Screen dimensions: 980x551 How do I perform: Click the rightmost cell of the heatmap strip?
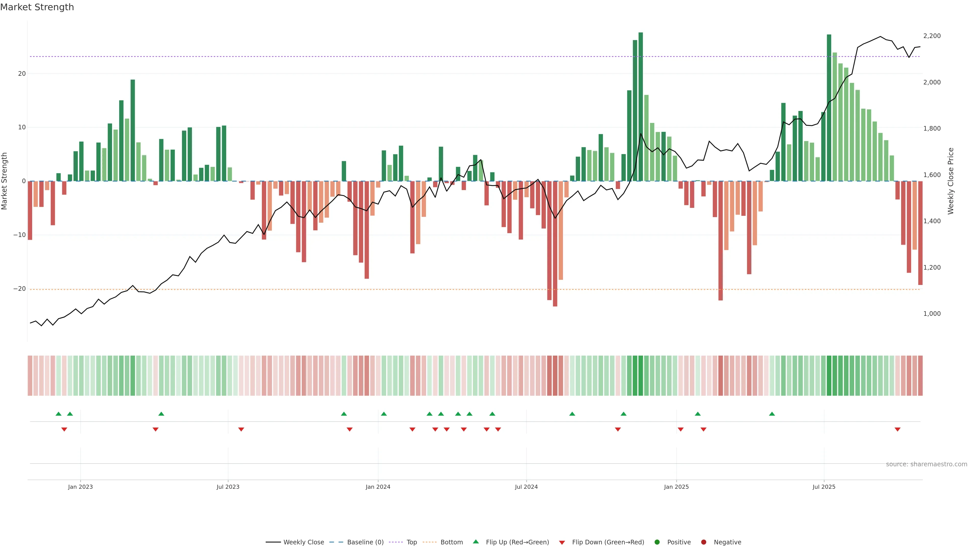tap(920, 375)
